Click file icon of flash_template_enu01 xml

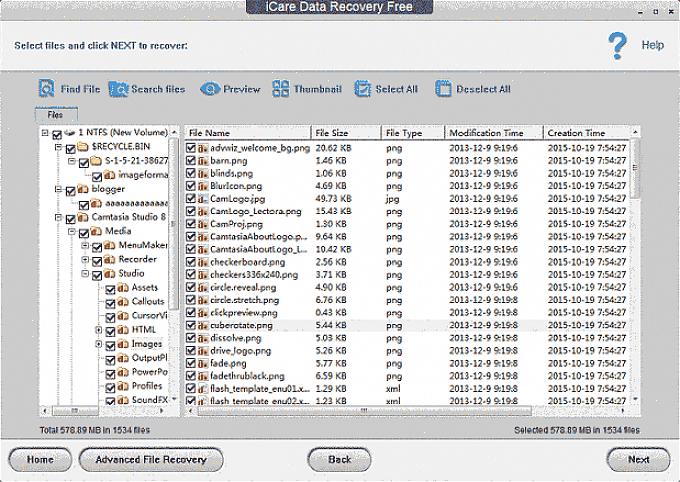[x=203, y=389]
